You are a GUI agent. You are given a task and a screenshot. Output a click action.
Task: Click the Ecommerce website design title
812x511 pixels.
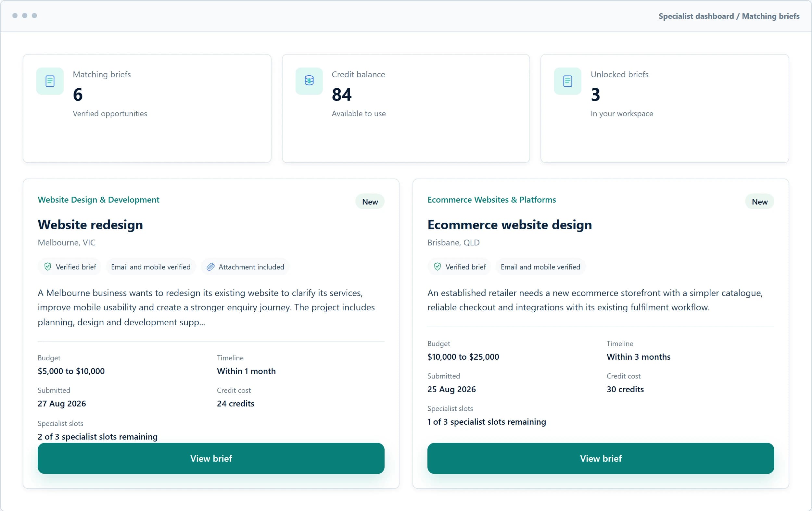[x=510, y=225]
